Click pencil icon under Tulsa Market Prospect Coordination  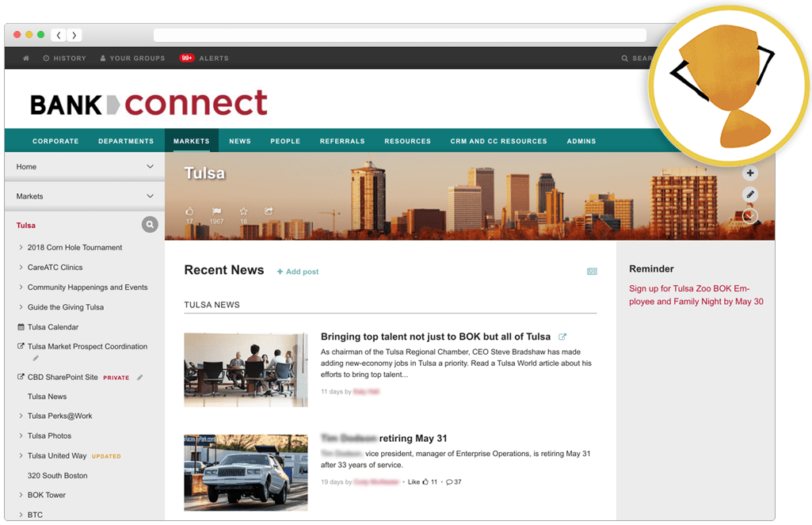pos(36,358)
